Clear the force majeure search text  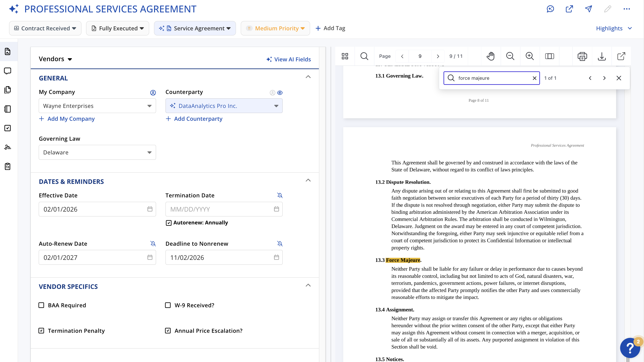[x=534, y=78]
